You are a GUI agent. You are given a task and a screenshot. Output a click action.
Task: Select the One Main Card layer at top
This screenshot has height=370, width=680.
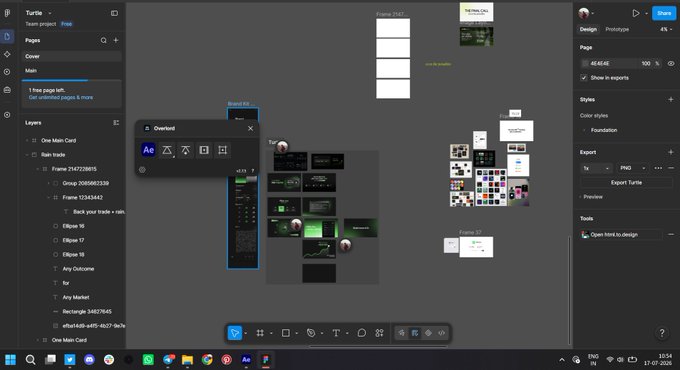tap(59, 141)
